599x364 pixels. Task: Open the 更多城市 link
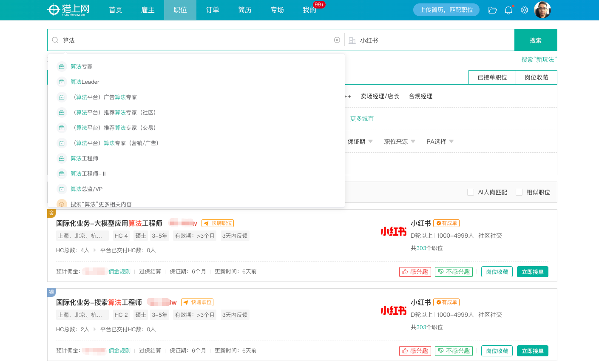point(362,119)
